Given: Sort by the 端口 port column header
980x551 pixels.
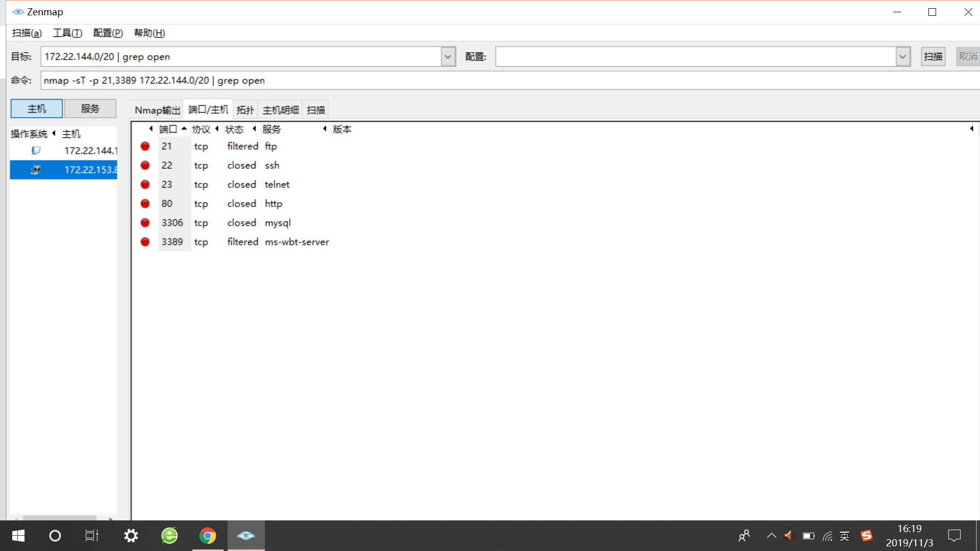Looking at the screenshot, I should (168, 129).
